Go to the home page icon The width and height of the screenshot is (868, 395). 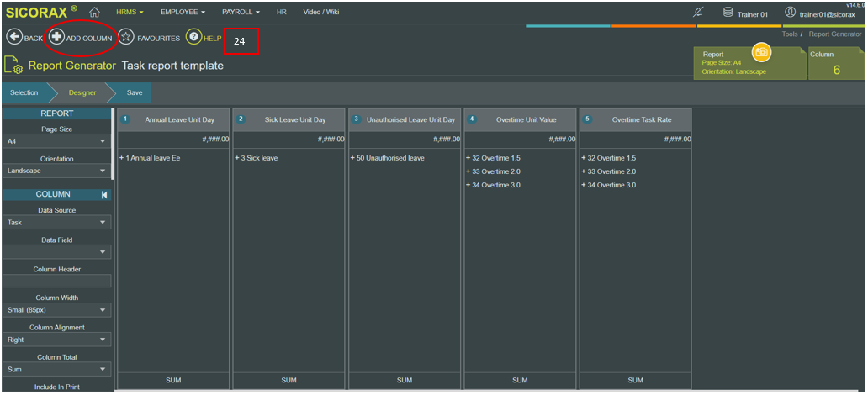coord(94,12)
